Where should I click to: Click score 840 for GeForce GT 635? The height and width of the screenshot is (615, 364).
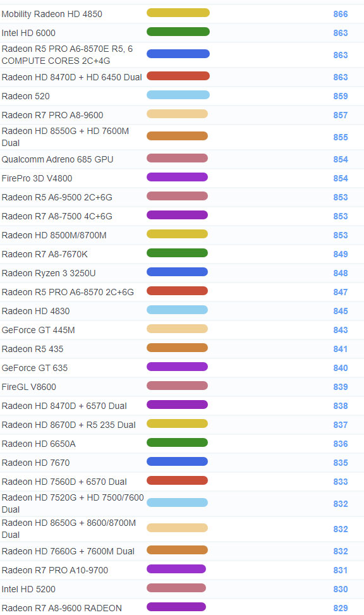tap(341, 368)
